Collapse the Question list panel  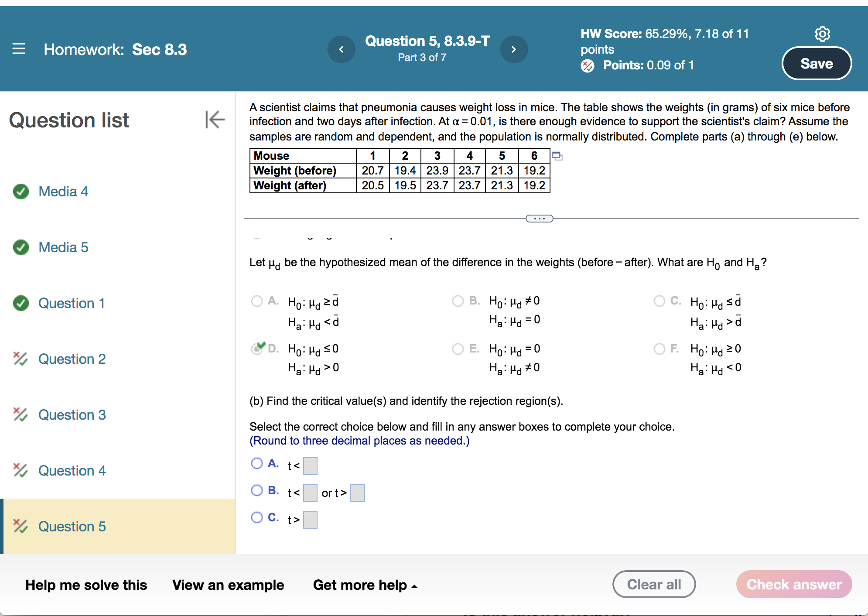click(x=215, y=120)
